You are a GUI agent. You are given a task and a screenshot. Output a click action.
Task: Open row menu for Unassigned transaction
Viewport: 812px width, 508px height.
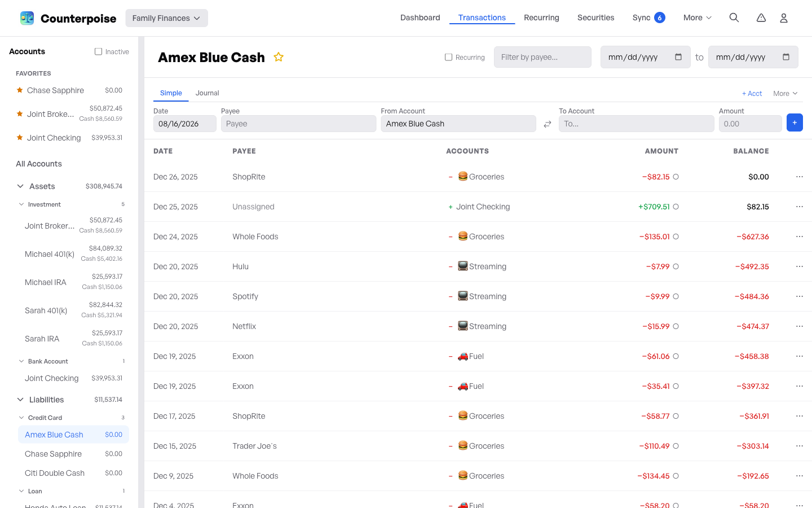coord(799,207)
